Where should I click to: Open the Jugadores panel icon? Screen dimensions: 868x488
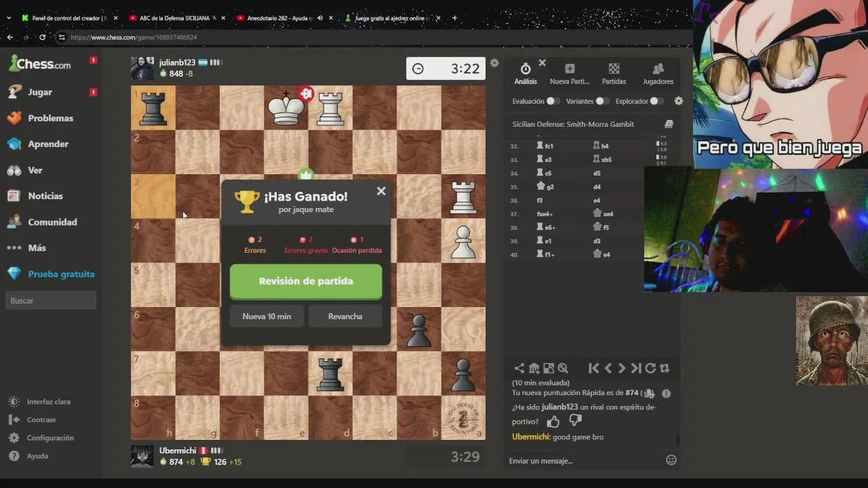point(657,70)
